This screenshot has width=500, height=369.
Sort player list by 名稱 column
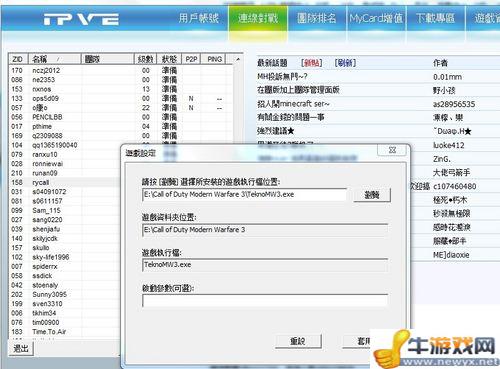55,59
